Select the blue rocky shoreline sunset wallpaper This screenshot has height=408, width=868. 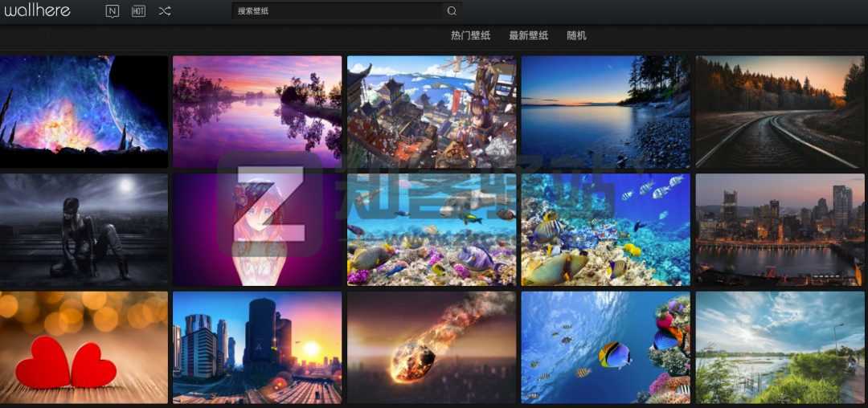pos(605,111)
